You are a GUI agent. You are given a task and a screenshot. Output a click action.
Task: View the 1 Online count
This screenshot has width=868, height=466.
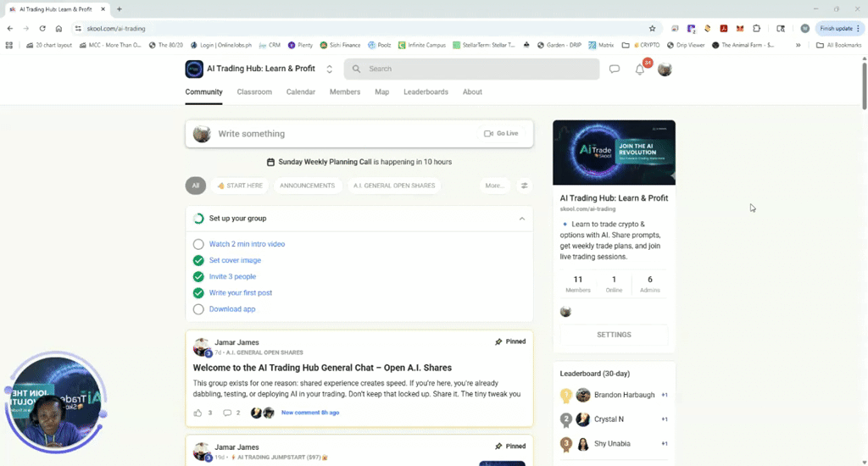pos(614,284)
